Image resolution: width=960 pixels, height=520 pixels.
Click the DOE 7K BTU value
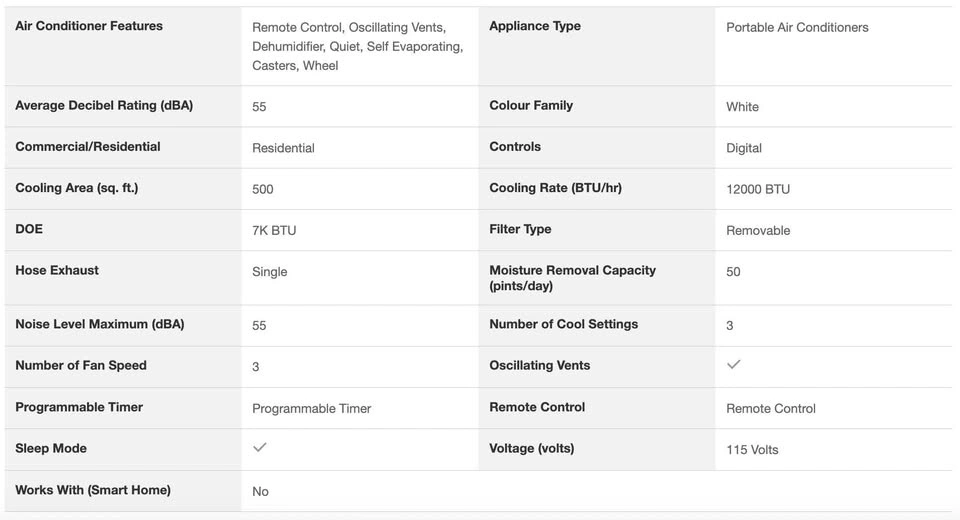274,230
